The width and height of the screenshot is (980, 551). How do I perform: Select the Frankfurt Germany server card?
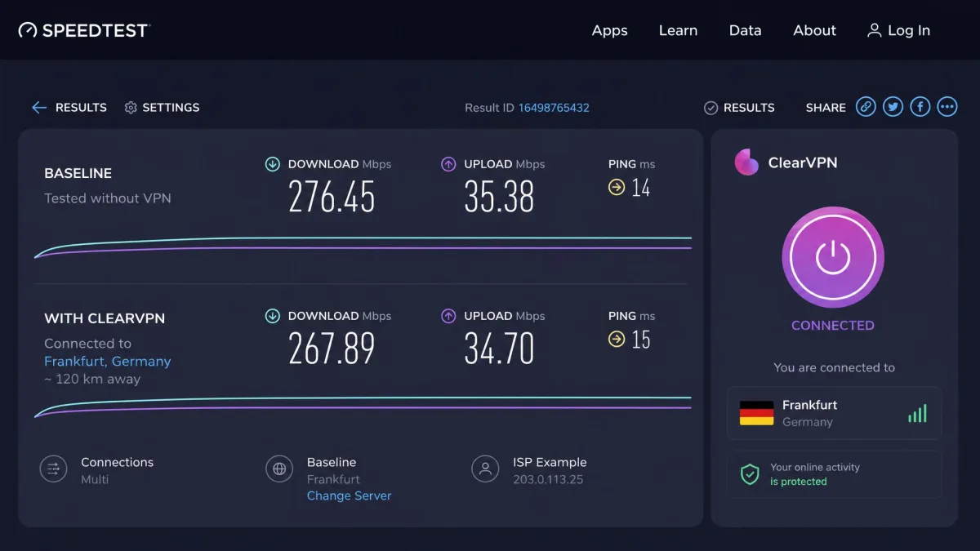pyautogui.click(x=834, y=413)
